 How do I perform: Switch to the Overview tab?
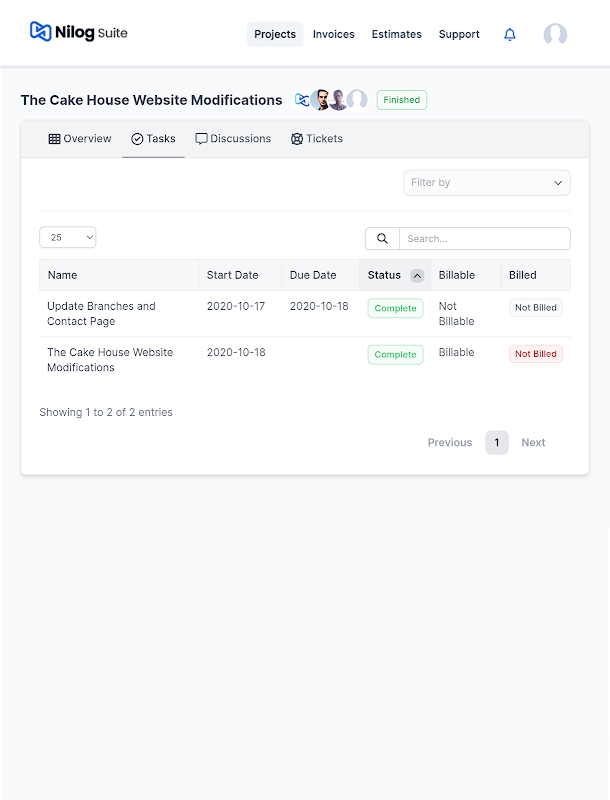[x=80, y=139]
